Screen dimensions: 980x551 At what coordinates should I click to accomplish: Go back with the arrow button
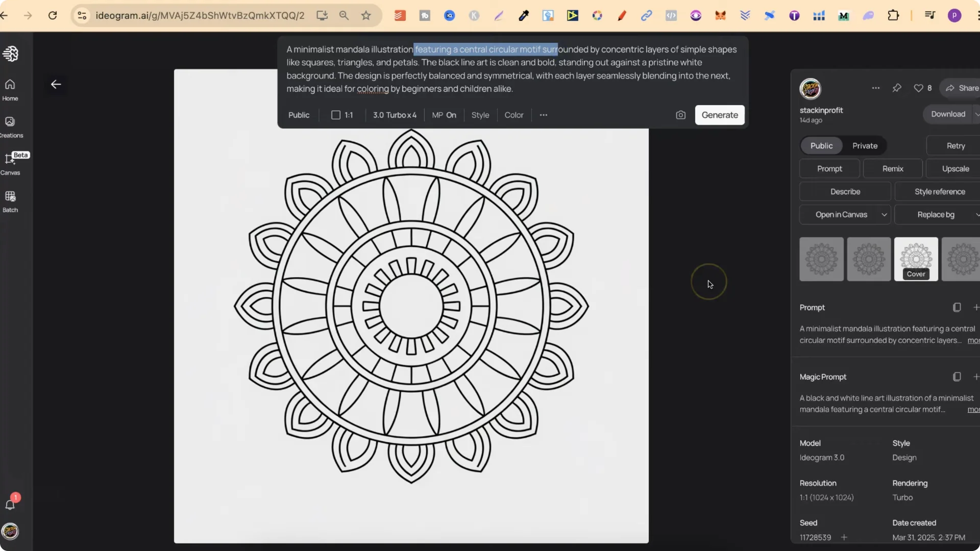click(x=56, y=84)
